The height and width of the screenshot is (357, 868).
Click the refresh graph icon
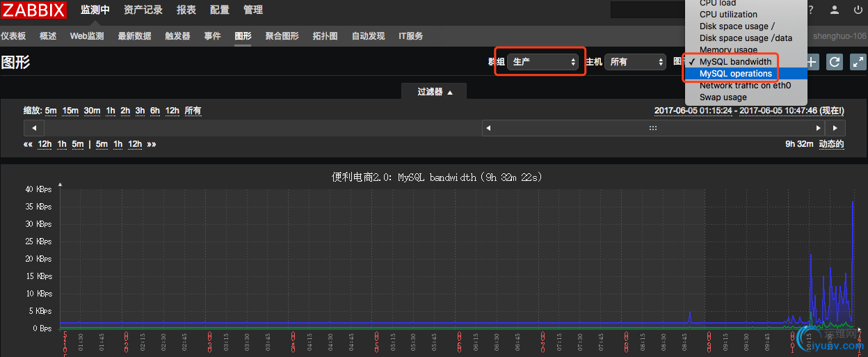pyautogui.click(x=835, y=62)
